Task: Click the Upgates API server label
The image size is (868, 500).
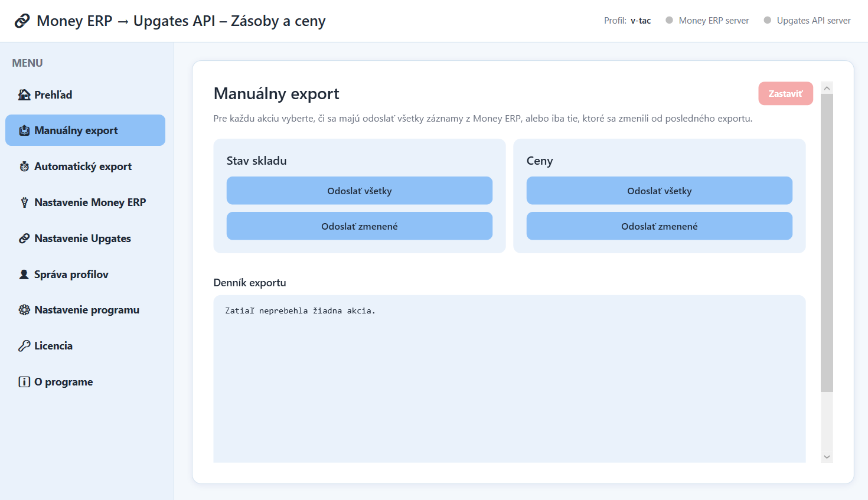Action: [x=814, y=21]
